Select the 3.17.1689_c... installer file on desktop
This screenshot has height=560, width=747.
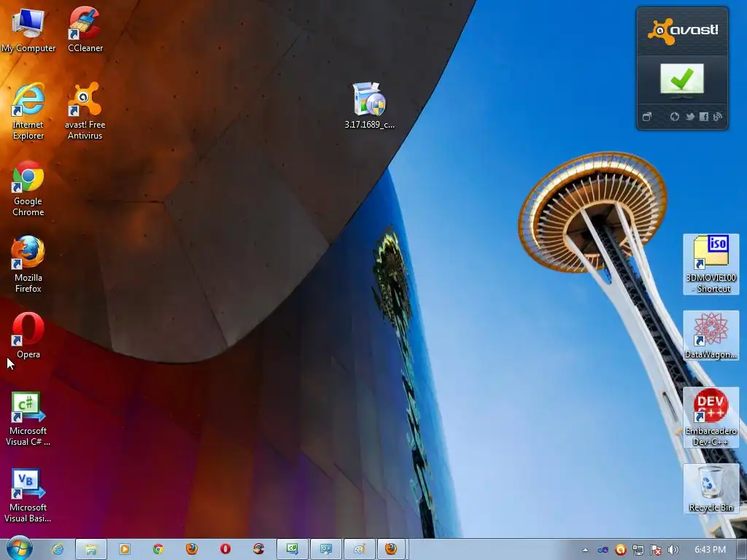[369, 106]
